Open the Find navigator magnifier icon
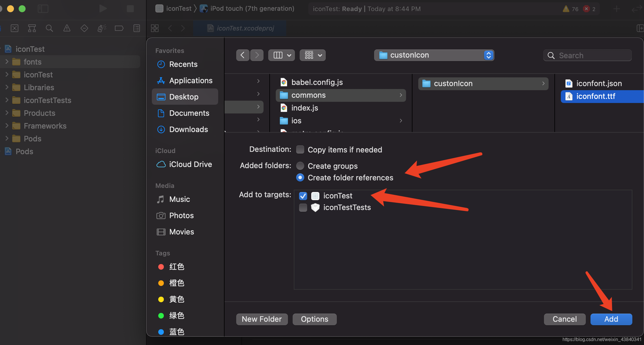Screen dimensions: 644x345 click(x=49, y=28)
